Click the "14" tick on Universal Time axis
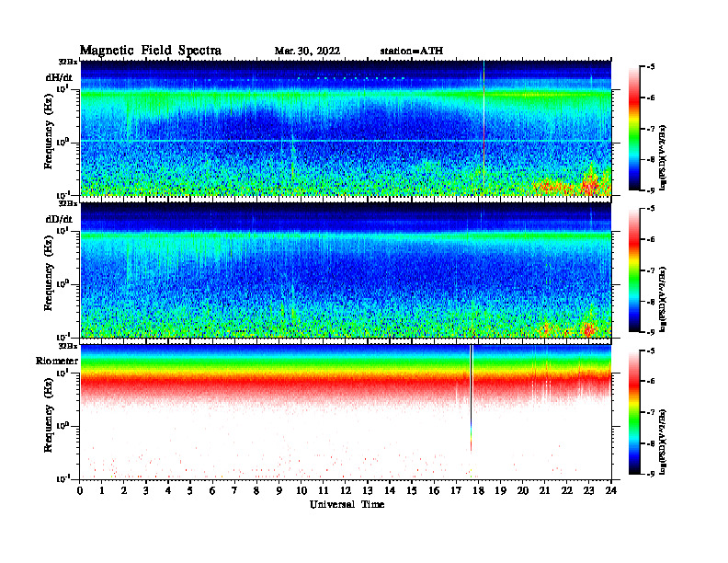The height and width of the screenshot is (563, 728). [x=390, y=491]
